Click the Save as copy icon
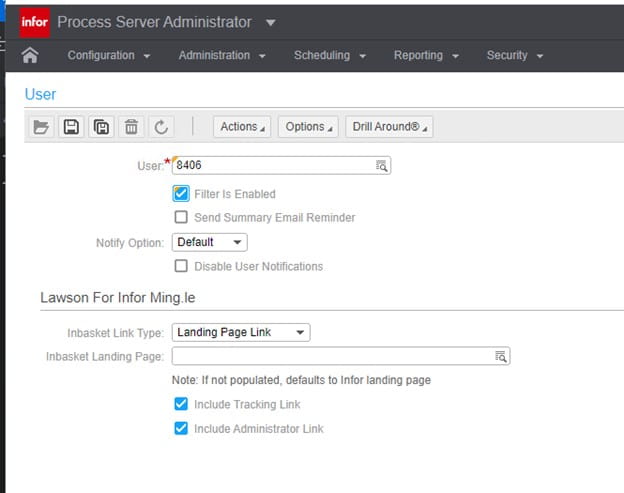The height and width of the screenshot is (493, 624). [101, 127]
